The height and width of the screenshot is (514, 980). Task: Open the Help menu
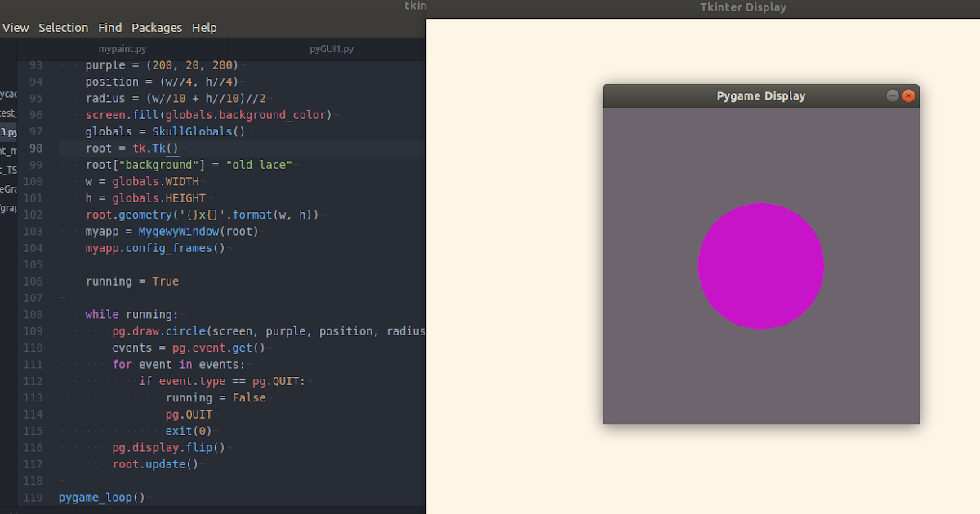coord(204,27)
